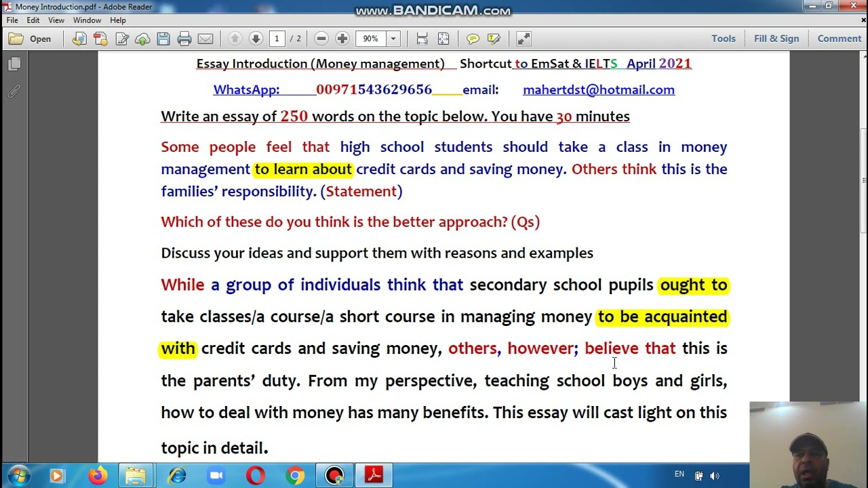This screenshot has width=868, height=488.
Task: Open the Tools pane
Action: pos(724,39)
